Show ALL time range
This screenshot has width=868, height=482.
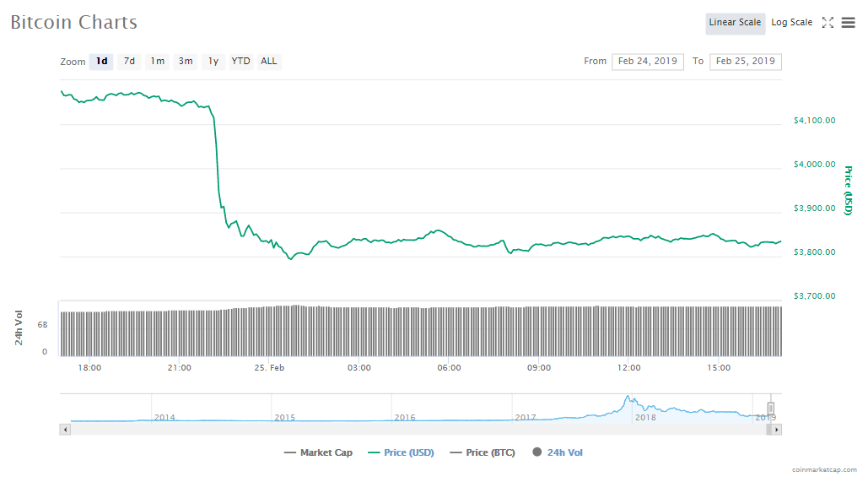268,61
